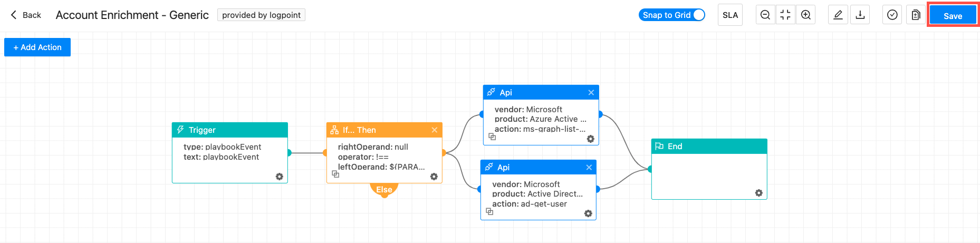
Task: Click the download export icon
Action: [860, 15]
